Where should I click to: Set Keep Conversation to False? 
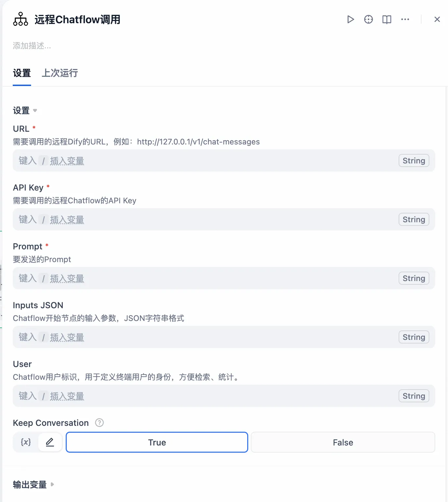click(343, 443)
